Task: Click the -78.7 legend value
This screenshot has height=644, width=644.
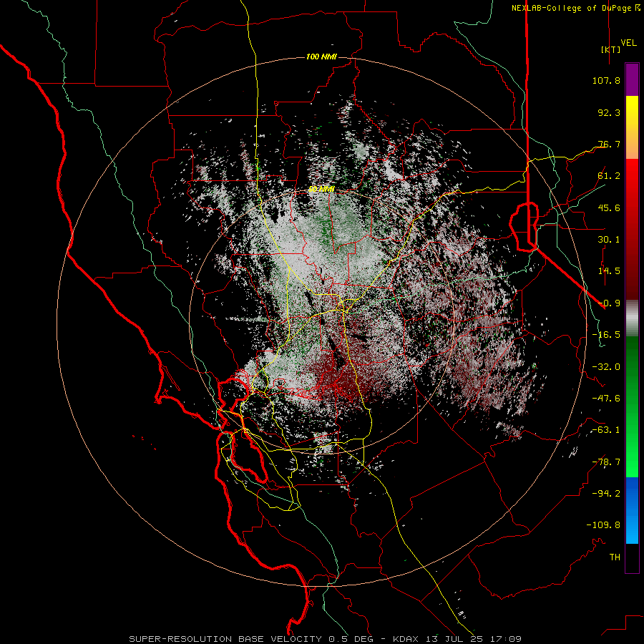Action: coord(606,462)
